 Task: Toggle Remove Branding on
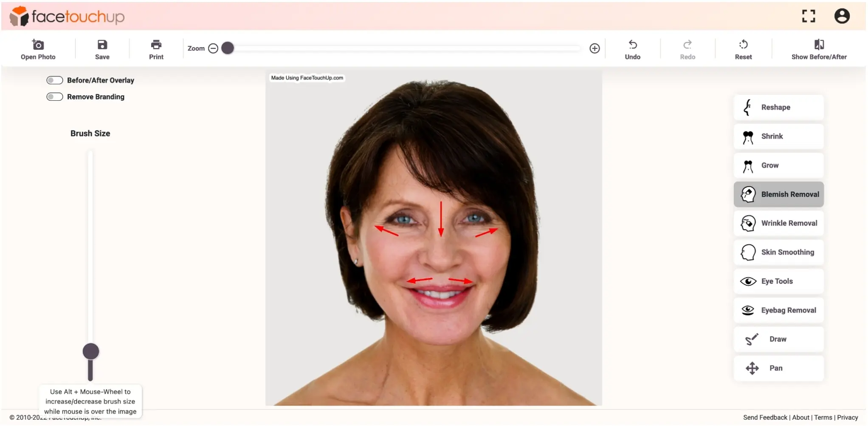pos(54,97)
